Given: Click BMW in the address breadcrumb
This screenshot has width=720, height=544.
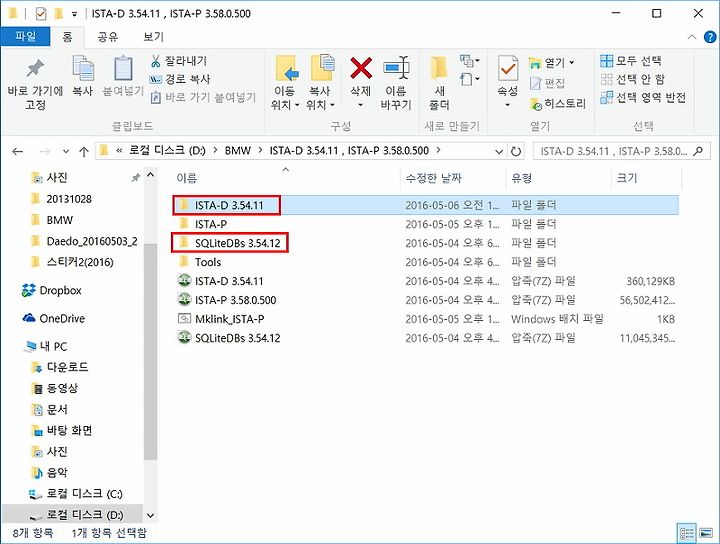Looking at the screenshot, I should (238, 151).
